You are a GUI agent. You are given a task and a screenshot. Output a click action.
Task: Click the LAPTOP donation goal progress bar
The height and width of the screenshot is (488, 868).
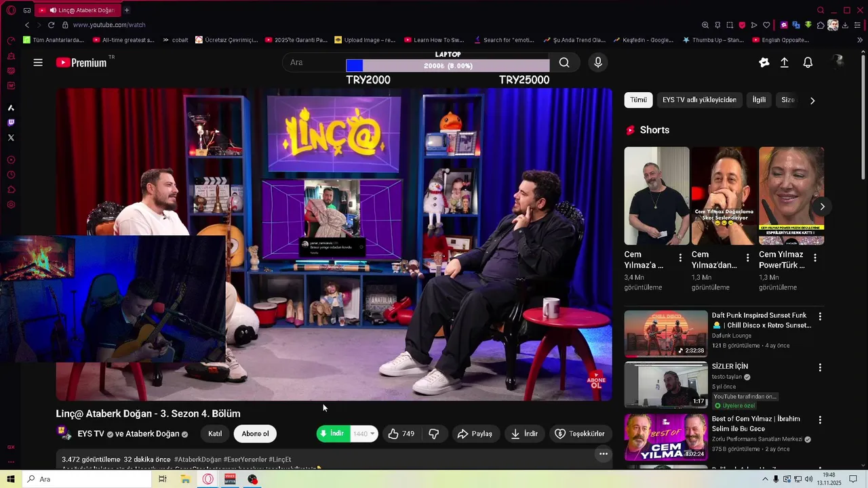(x=448, y=66)
